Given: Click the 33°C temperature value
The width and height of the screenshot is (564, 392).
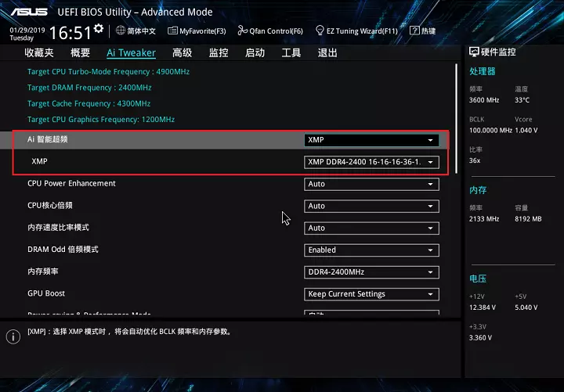Looking at the screenshot, I should click(522, 100).
